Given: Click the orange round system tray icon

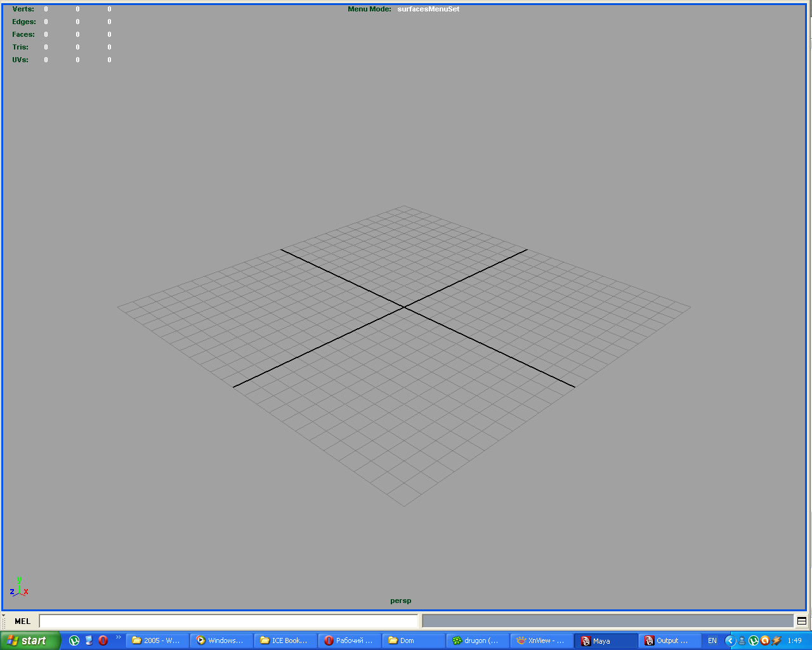Looking at the screenshot, I should pos(765,640).
